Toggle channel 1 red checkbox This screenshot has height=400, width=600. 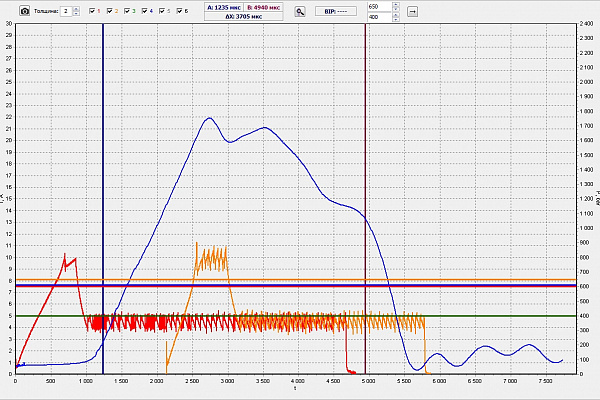92,11
